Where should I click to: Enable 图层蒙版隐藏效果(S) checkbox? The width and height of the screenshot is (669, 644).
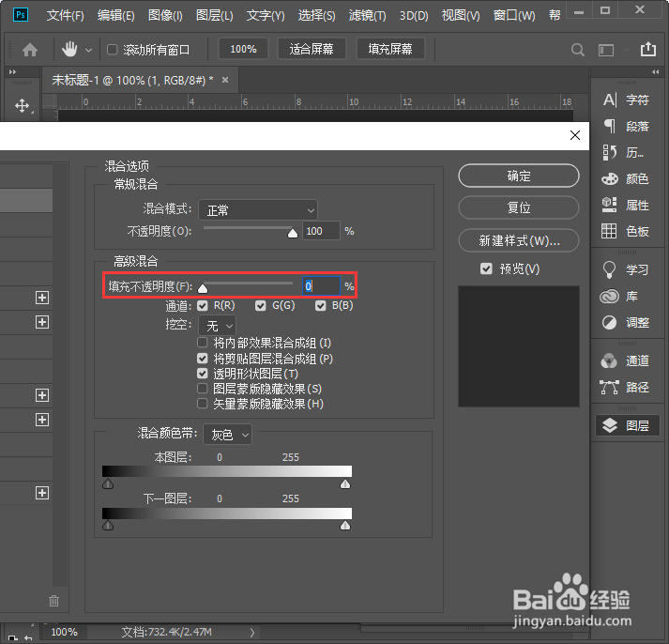coord(203,389)
